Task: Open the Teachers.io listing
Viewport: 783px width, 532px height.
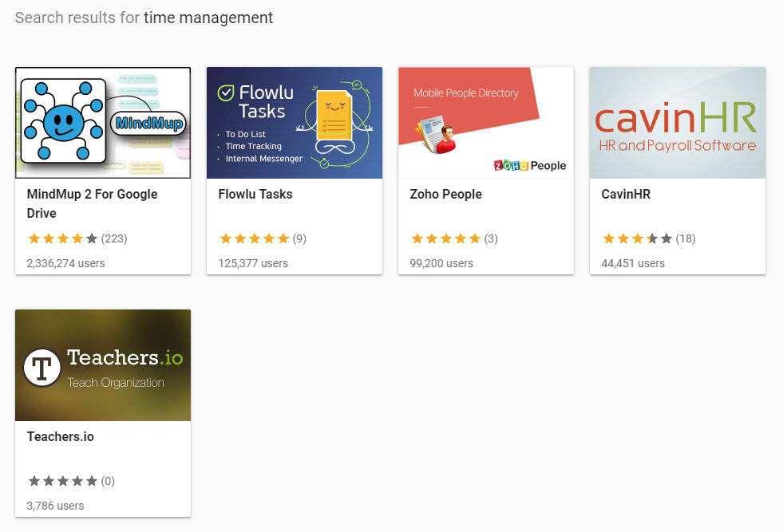Action: coord(60,436)
